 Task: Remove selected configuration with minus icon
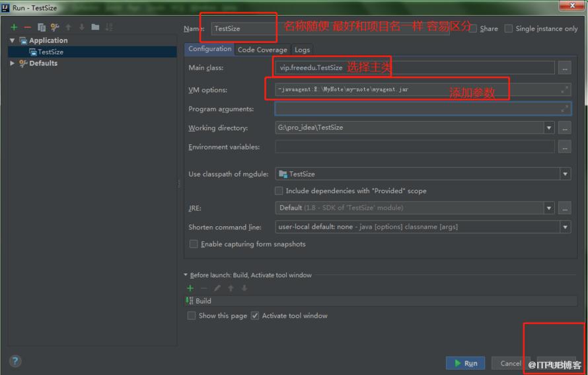[27, 27]
